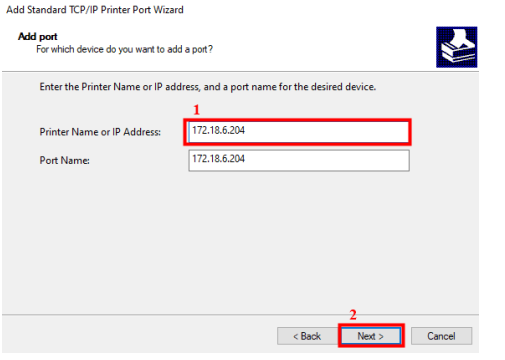Click the wizard title 'Add Standard TCP/IP Printer Port Wizard'
The width and height of the screenshot is (505, 360).
click(x=95, y=10)
